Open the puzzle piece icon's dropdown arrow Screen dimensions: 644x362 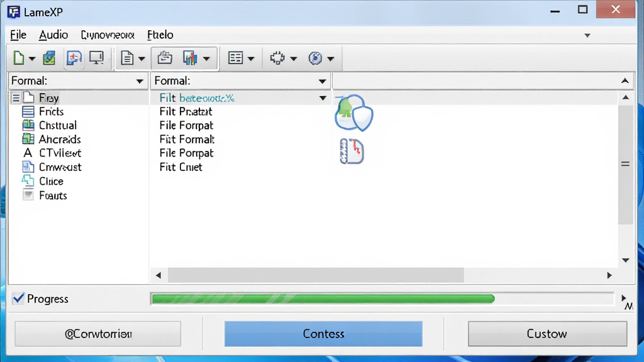pos(293,58)
